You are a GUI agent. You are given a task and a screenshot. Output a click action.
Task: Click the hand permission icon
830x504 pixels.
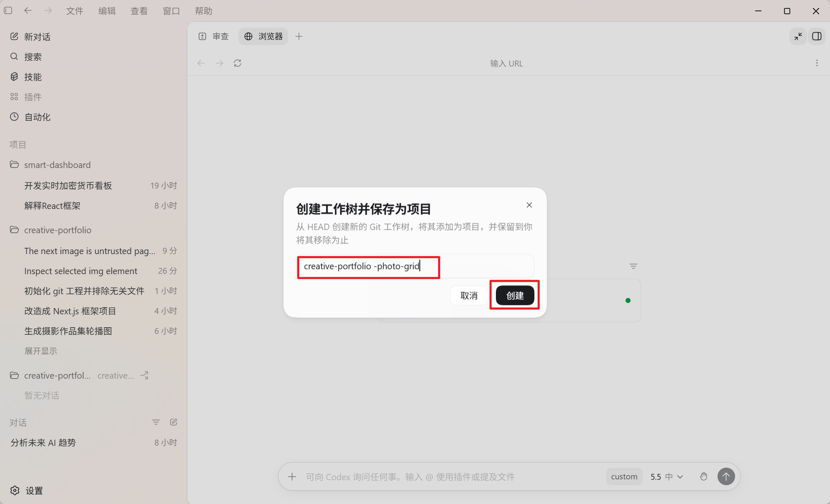tap(704, 476)
